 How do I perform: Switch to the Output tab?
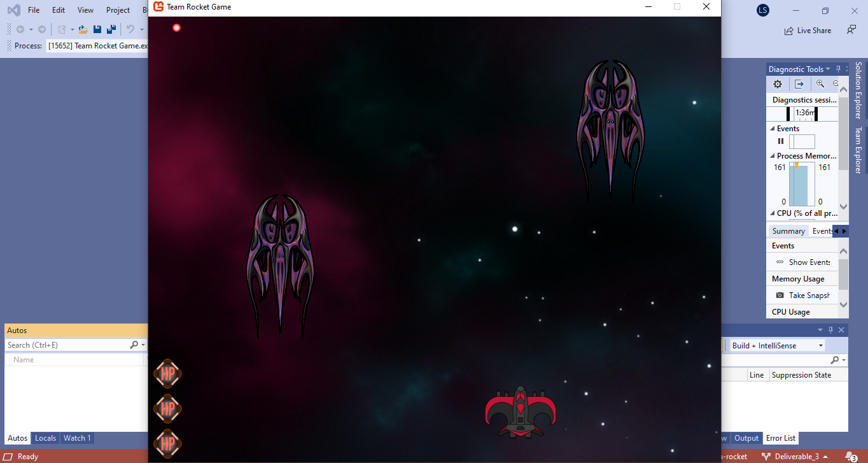tap(746, 438)
